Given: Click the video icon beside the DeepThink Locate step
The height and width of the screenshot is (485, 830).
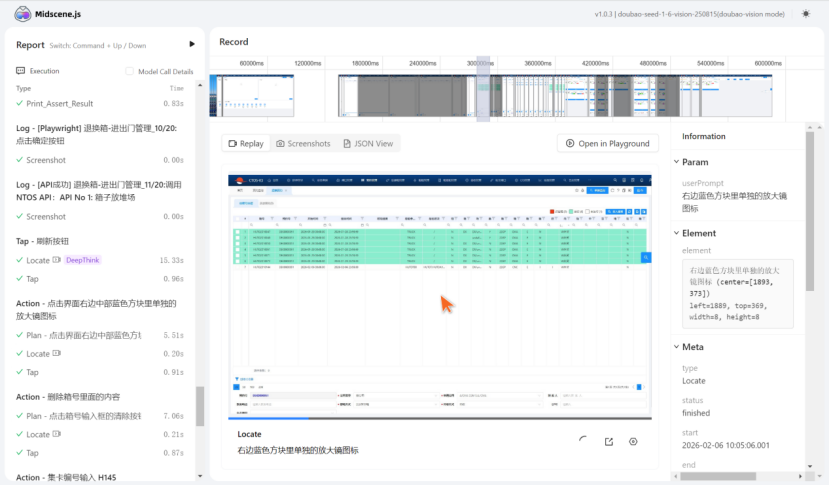Looking at the screenshot, I should tap(57, 259).
